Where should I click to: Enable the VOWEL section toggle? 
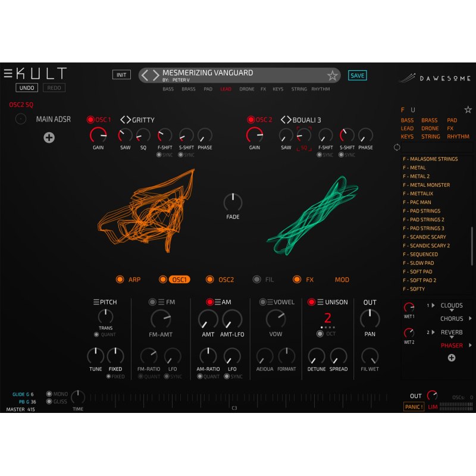coord(262,302)
